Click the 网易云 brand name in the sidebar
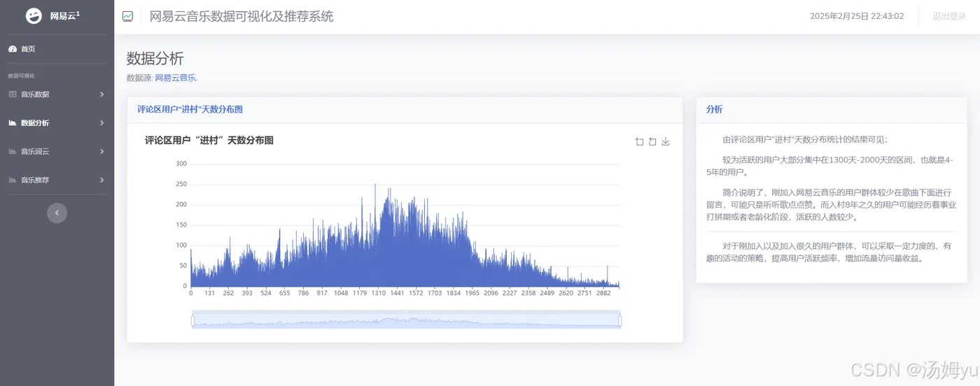 64,16
